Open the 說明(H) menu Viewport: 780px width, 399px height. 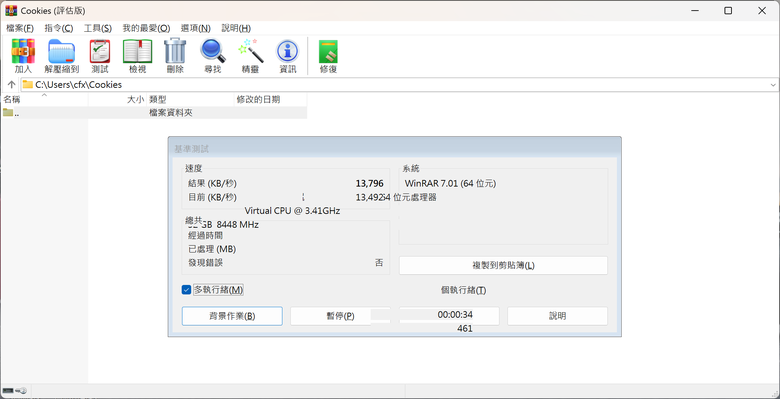point(236,28)
